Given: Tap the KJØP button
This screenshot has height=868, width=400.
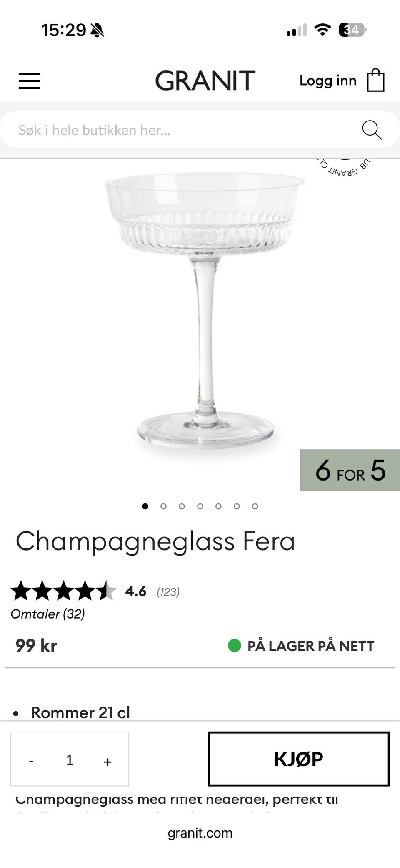Looking at the screenshot, I should (298, 759).
